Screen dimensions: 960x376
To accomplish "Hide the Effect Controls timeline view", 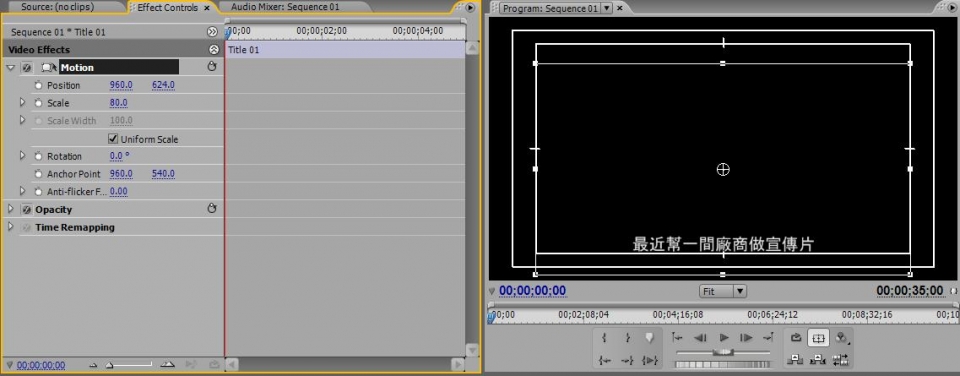I will point(212,32).
